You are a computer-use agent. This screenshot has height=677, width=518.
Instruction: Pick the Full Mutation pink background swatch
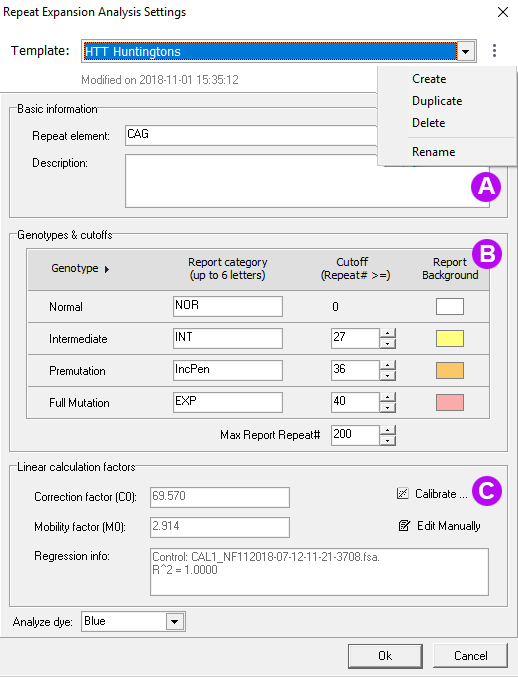point(450,402)
